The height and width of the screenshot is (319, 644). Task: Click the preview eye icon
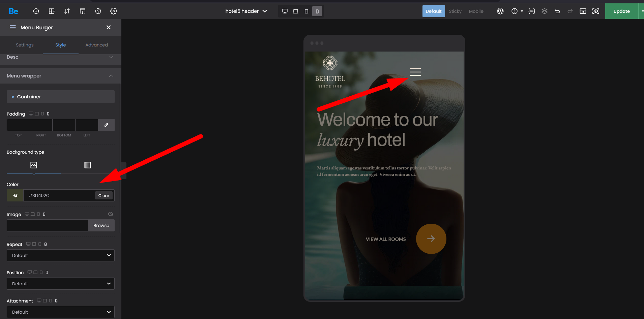point(596,11)
